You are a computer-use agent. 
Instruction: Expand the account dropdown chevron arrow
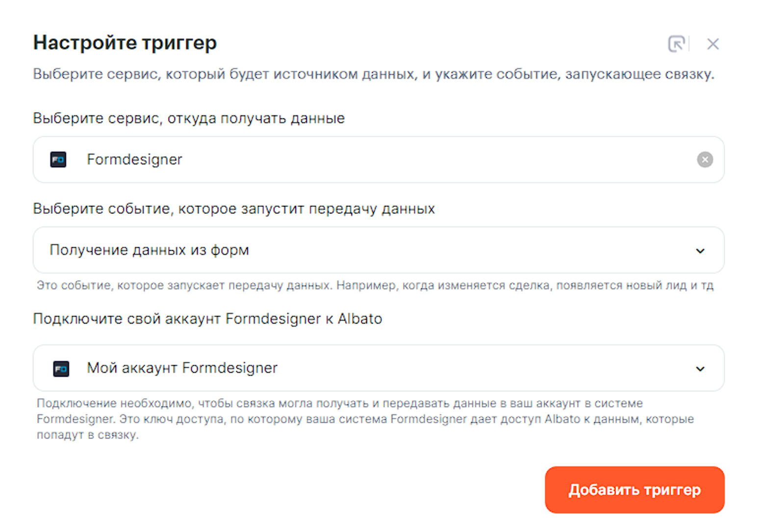pos(700,369)
